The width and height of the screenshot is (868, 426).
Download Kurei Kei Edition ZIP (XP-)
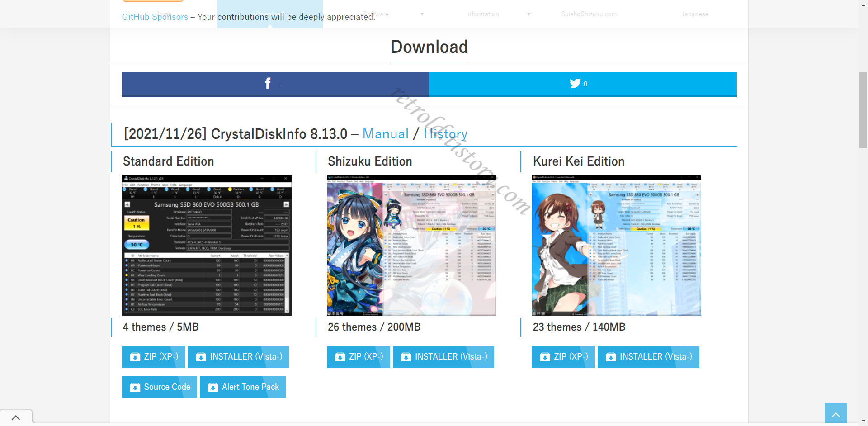tap(563, 357)
